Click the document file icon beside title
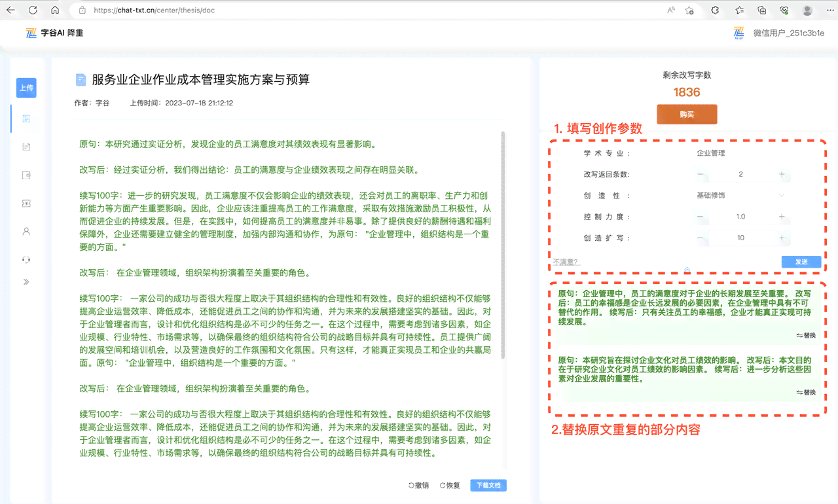 (x=81, y=80)
